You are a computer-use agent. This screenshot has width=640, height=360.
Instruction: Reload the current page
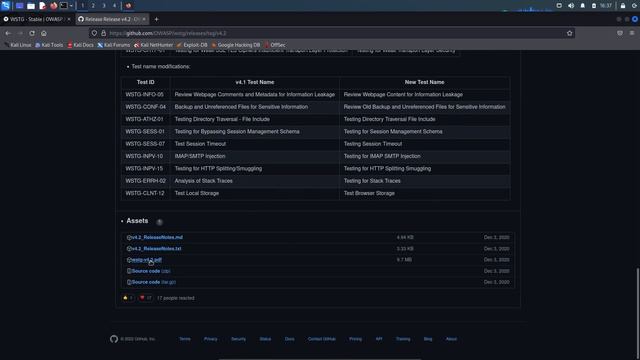32,33
